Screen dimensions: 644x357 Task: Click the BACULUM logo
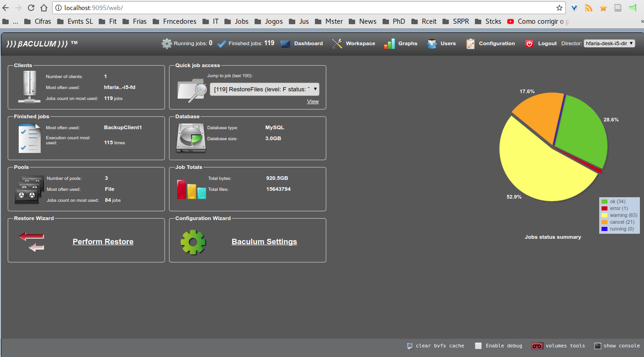click(42, 43)
